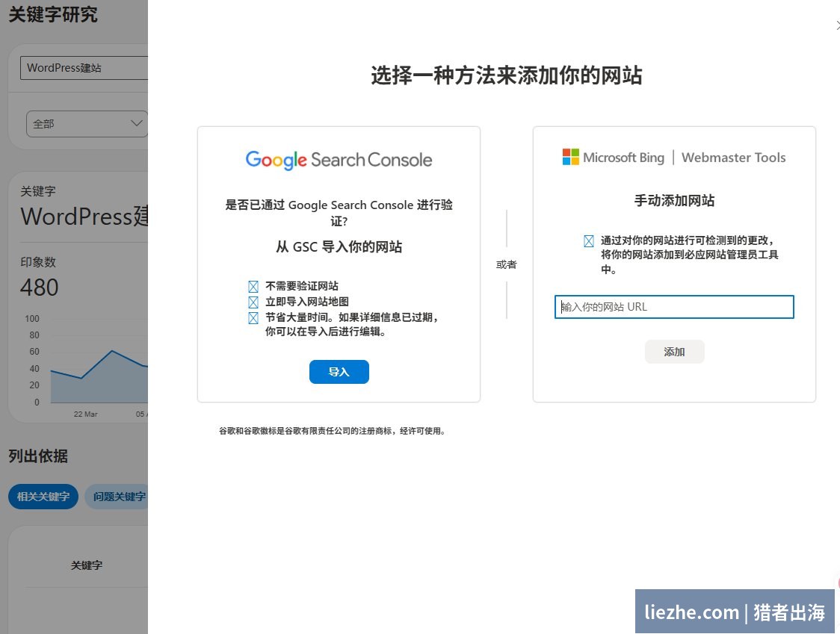Click the 关键字研究 page heading
This screenshot has height=634, width=840.
[53, 14]
